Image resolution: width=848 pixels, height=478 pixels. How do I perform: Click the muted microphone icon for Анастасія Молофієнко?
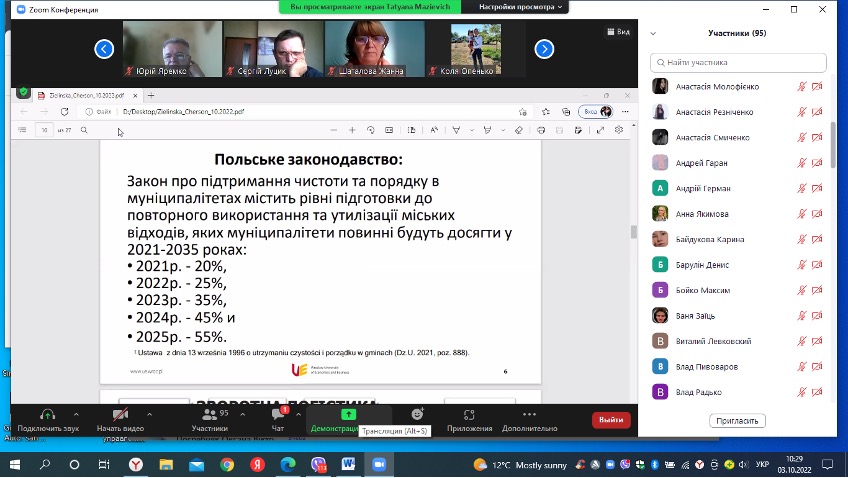point(801,87)
